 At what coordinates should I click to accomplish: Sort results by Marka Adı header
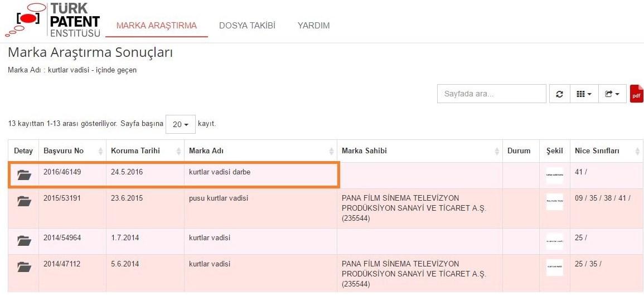[260, 151]
